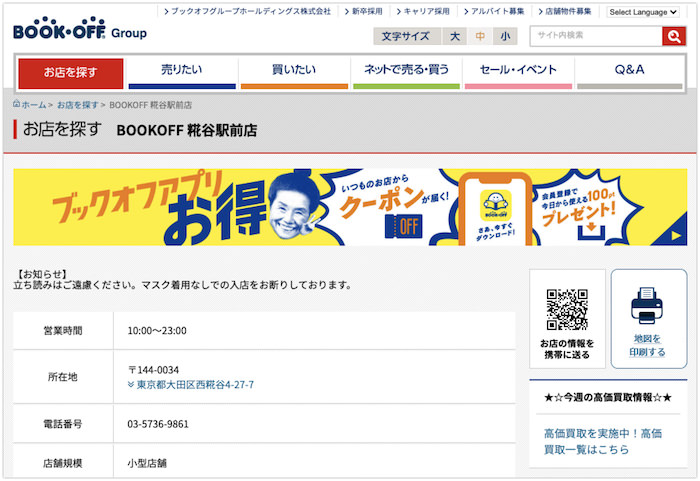Set text size to 大 (large)

454,36
